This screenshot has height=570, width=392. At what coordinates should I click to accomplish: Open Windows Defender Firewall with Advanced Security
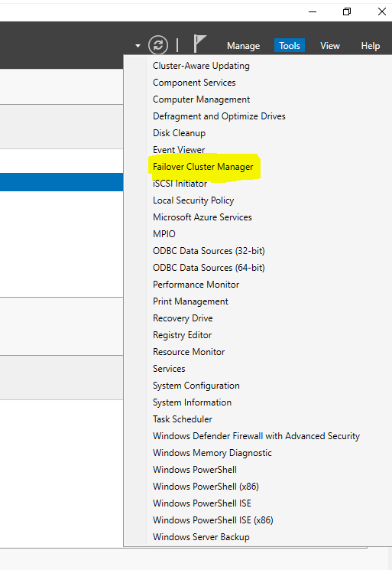[256, 436]
